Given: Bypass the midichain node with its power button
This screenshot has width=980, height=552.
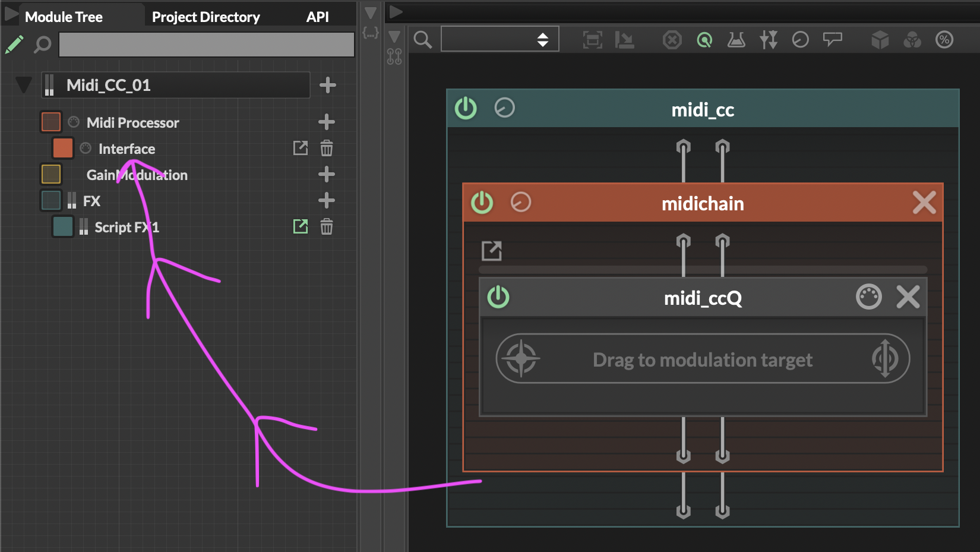Looking at the screenshot, I should tap(482, 203).
